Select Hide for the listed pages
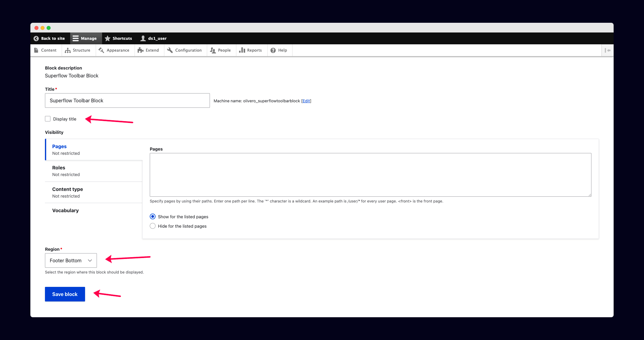 click(x=153, y=226)
